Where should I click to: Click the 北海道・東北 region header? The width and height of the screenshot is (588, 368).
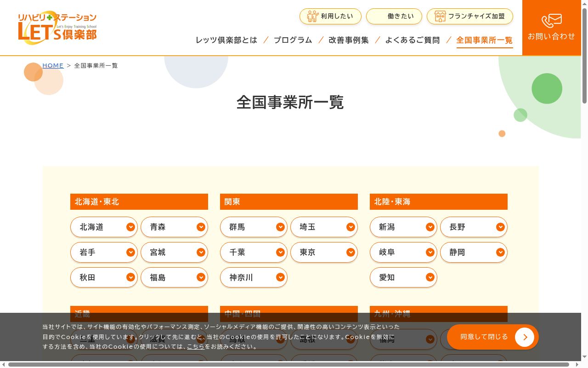pyautogui.click(x=139, y=201)
